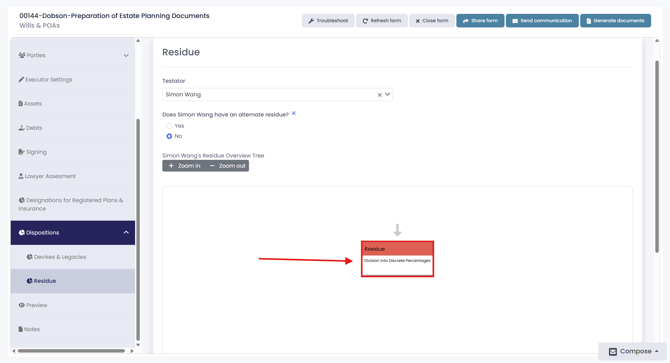
Task: Click the Designations pie icon
Action: point(22,200)
